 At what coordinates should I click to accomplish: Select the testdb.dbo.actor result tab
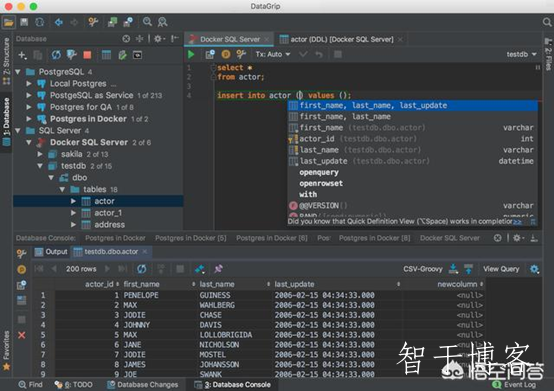click(x=111, y=251)
